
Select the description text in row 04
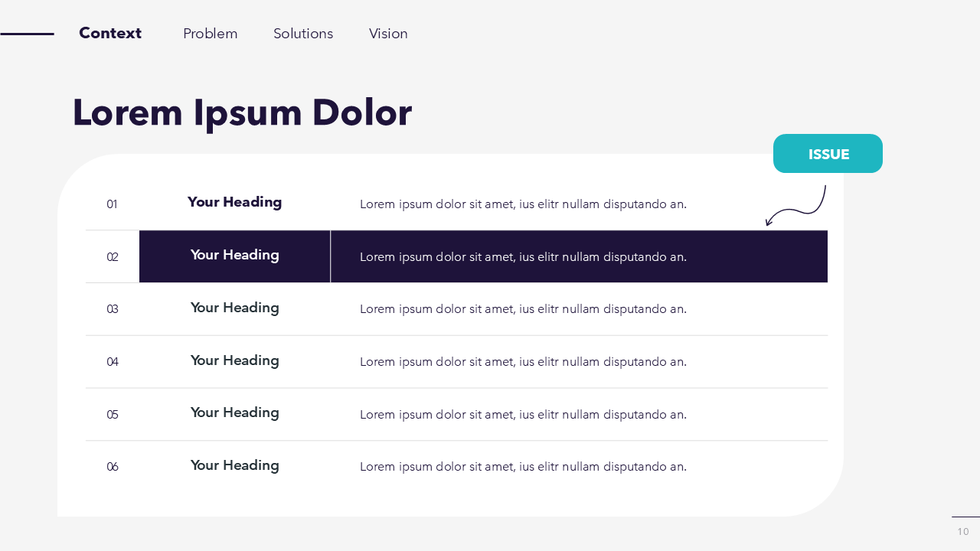(x=523, y=362)
